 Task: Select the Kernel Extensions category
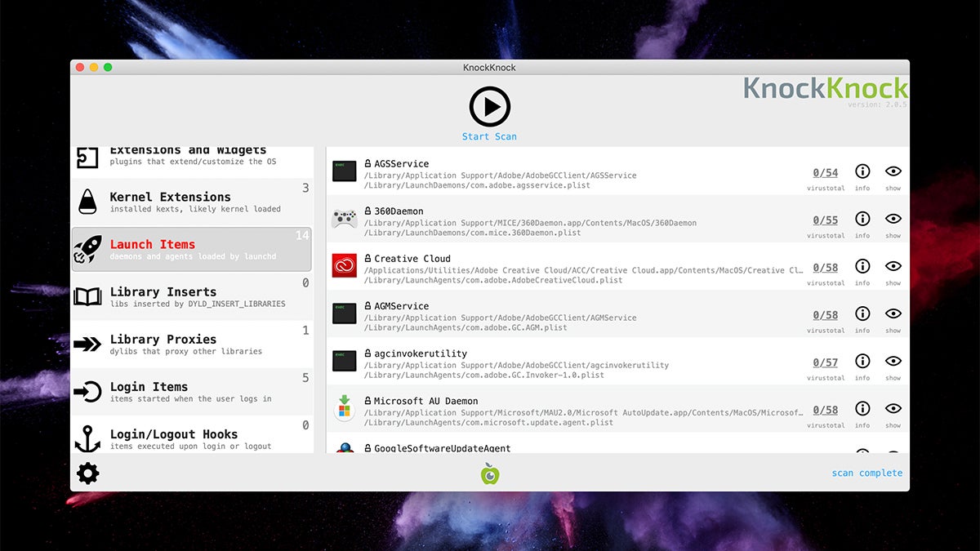(x=188, y=202)
